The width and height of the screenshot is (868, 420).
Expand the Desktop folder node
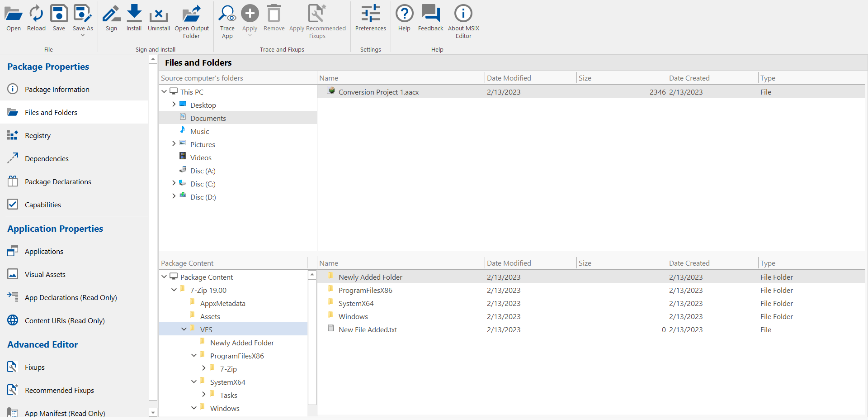coord(174,105)
